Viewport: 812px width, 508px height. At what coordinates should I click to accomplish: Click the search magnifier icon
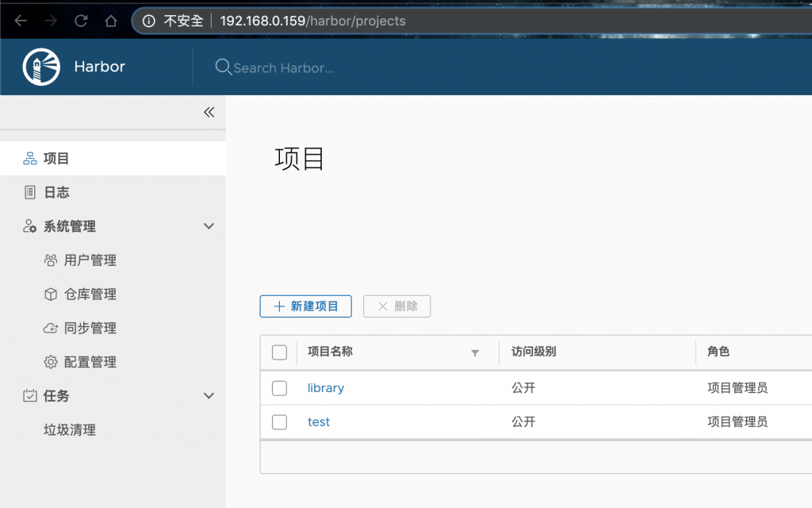pos(223,67)
